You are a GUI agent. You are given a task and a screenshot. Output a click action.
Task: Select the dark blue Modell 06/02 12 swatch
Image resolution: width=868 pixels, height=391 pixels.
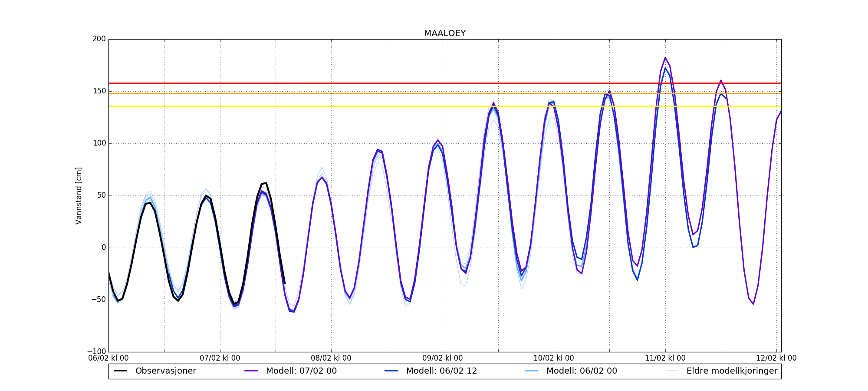coord(391,371)
